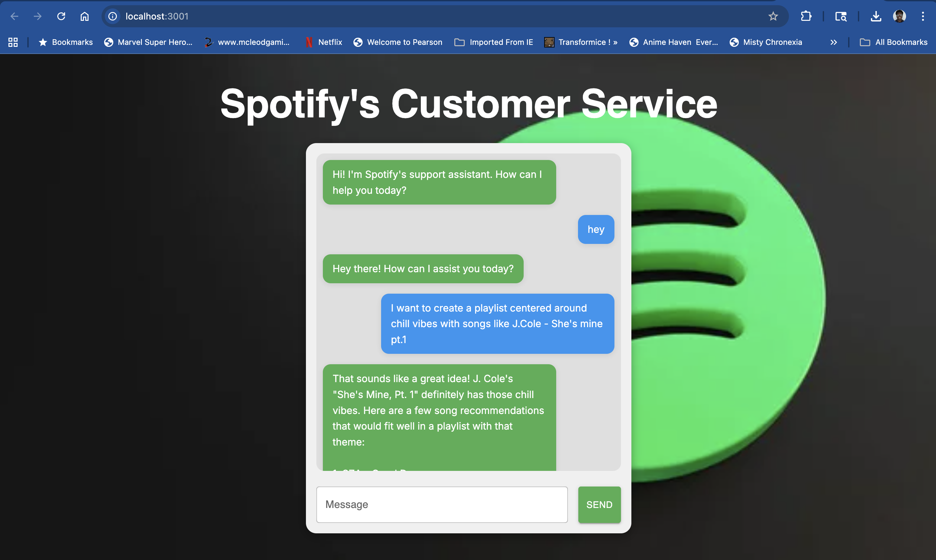Show hidden bookmarks with the chevron
The width and height of the screenshot is (936, 560).
point(833,42)
